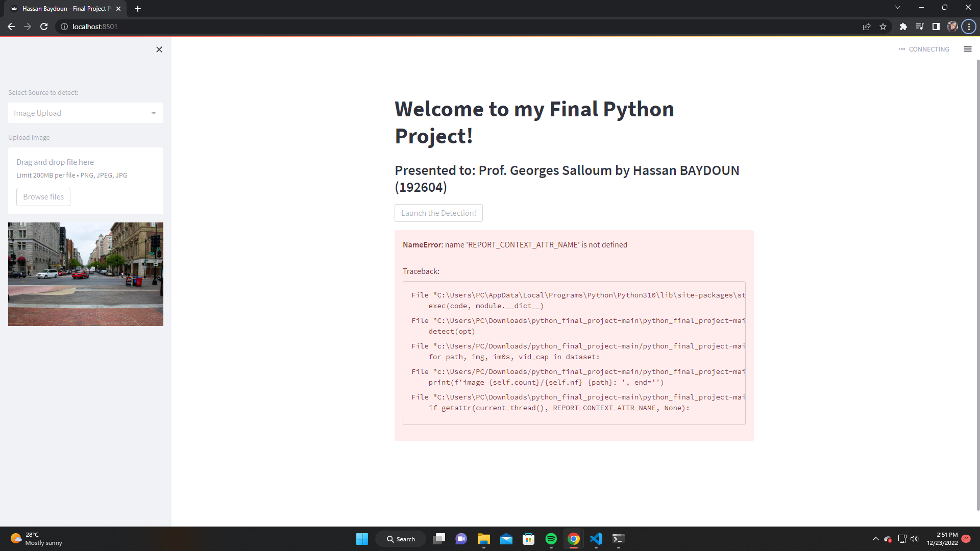
Task: Open the Image Upload source dropdown
Action: coord(86,113)
